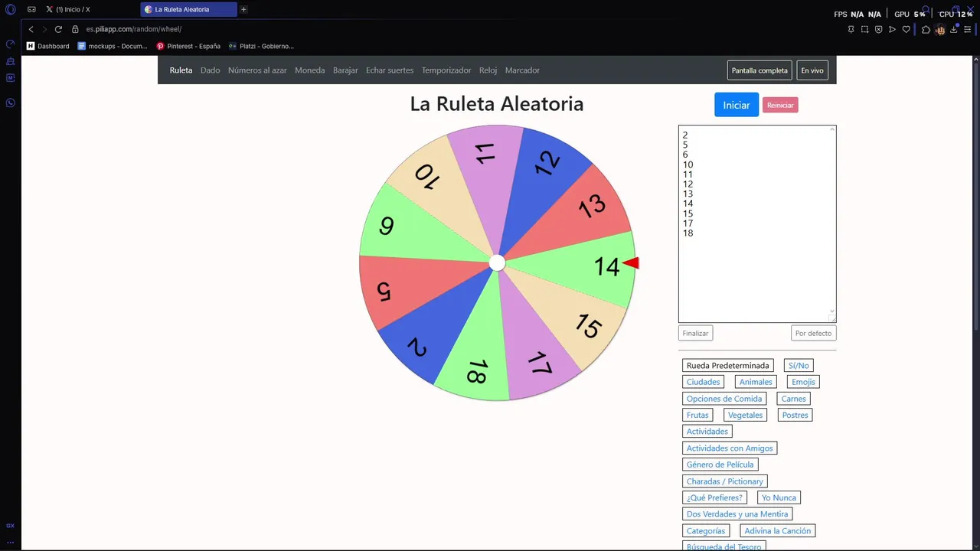Screen dimensions: 980x551
Task: Open the Reloj menu item
Action: coord(488,70)
